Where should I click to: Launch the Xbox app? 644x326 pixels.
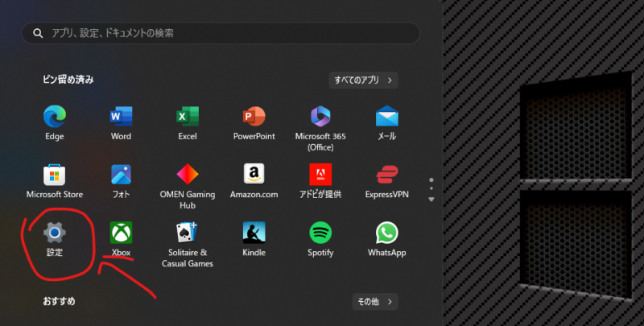coord(122,233)
